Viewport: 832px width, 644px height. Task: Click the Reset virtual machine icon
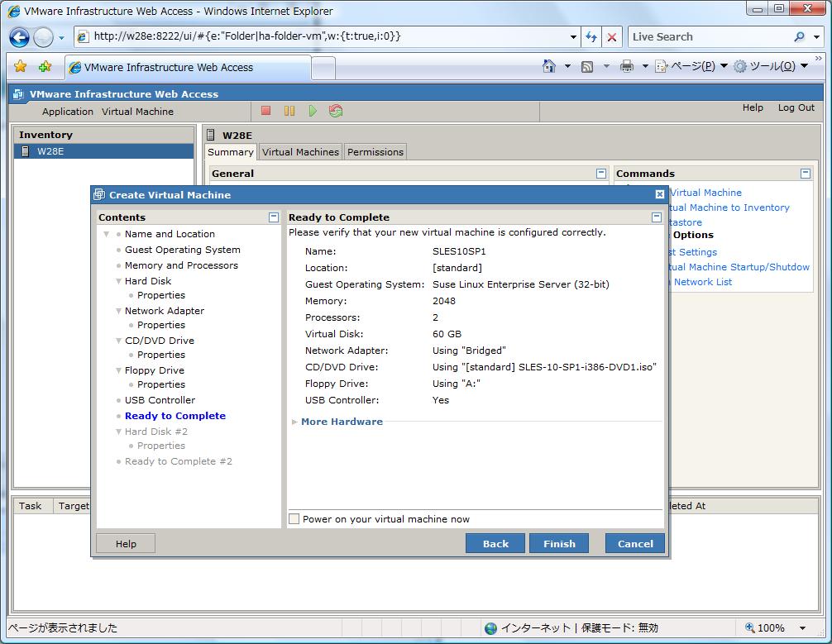(336, 111)
